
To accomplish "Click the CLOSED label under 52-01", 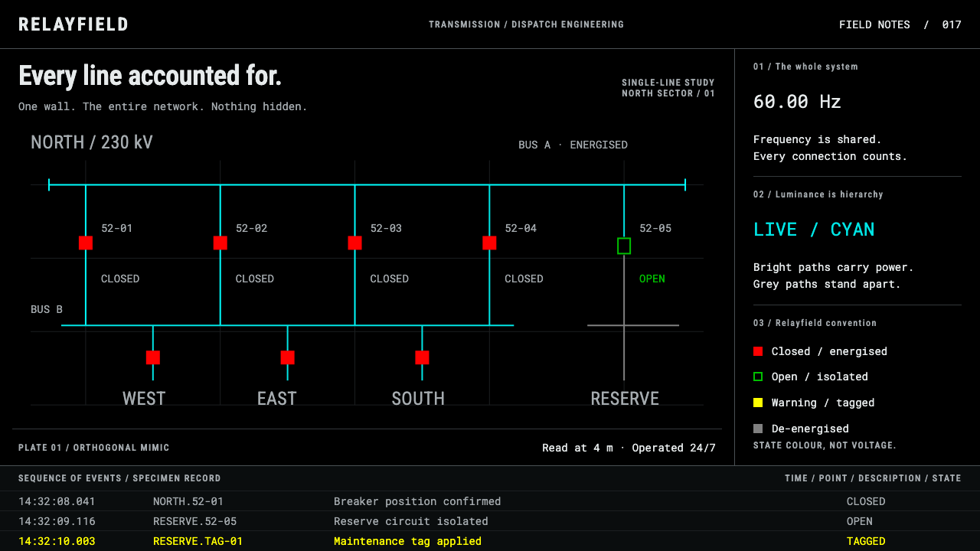I will tap(120, 279).
